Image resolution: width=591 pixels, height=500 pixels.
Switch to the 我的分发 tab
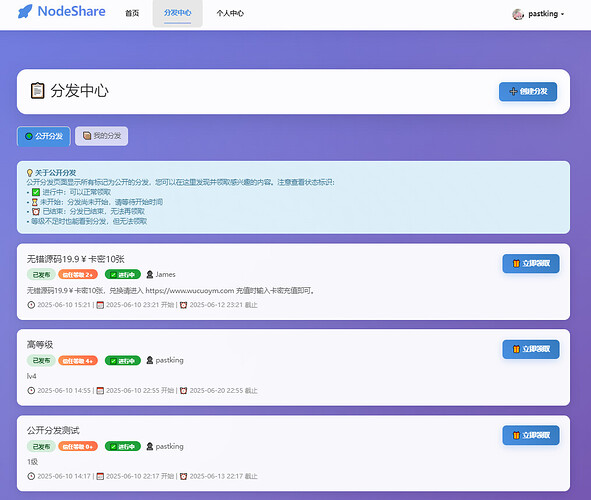coord(101,136)
